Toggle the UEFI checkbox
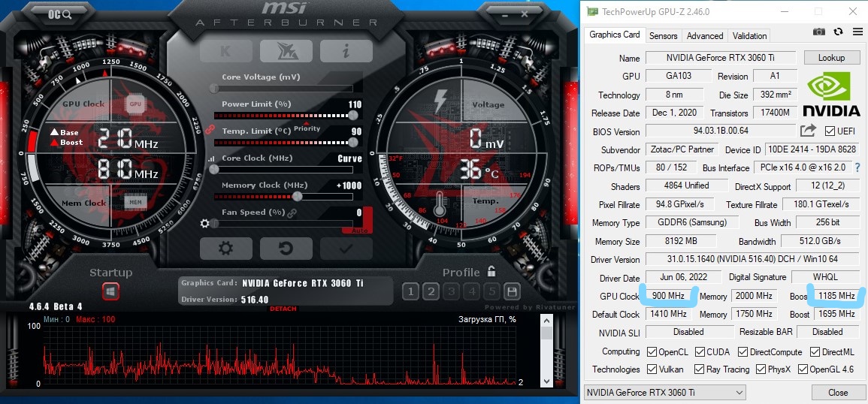 click(829, 131)
